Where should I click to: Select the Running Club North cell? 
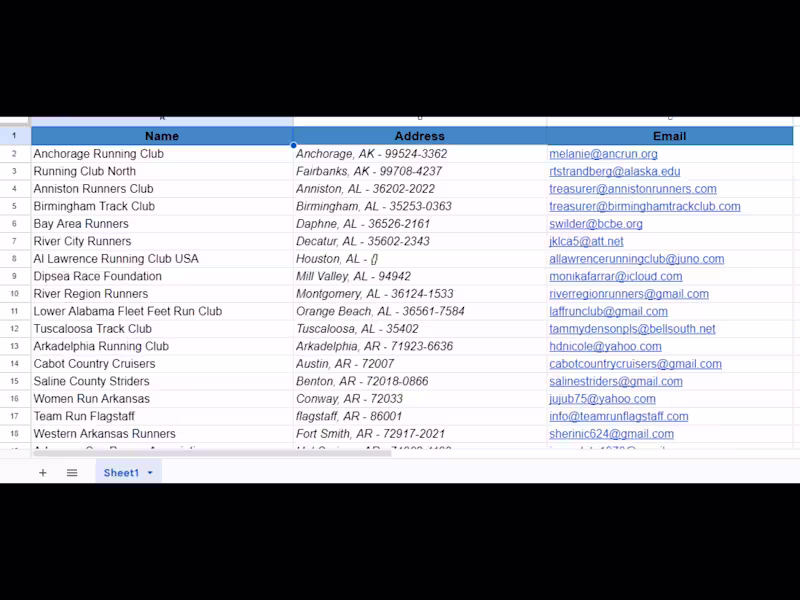click(x=162, y=171)
